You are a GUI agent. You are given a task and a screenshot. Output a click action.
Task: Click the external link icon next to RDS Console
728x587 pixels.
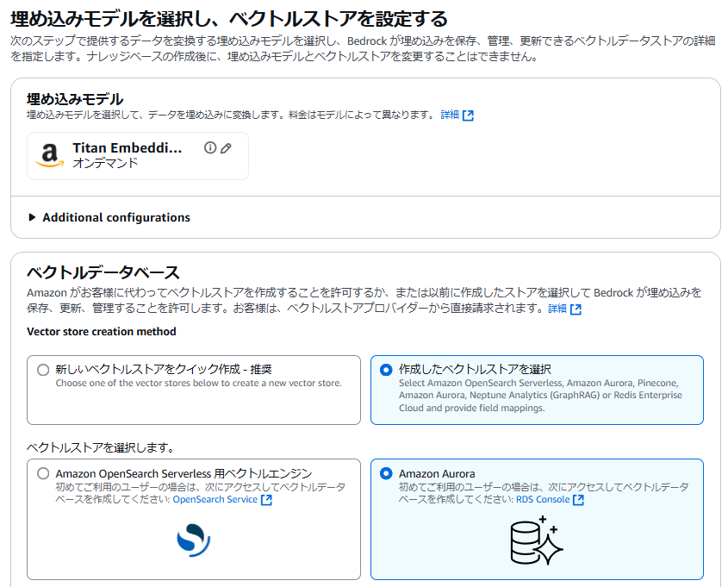pyautogui.click(x=578, y=500)
